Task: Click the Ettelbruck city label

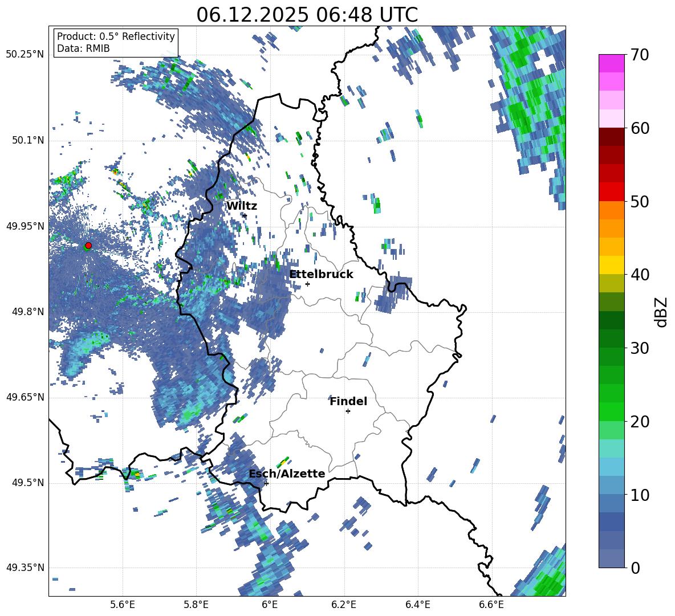Action: tap(321, 275)
